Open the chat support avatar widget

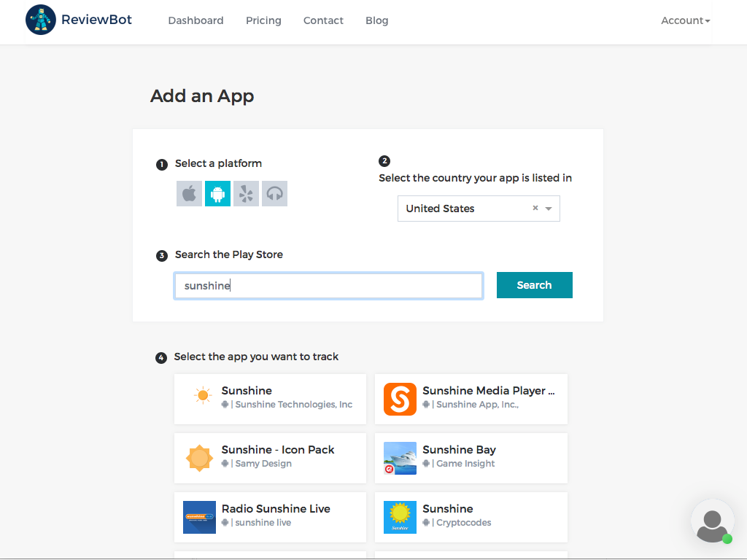pyautogui.click(x=713, y=521)
